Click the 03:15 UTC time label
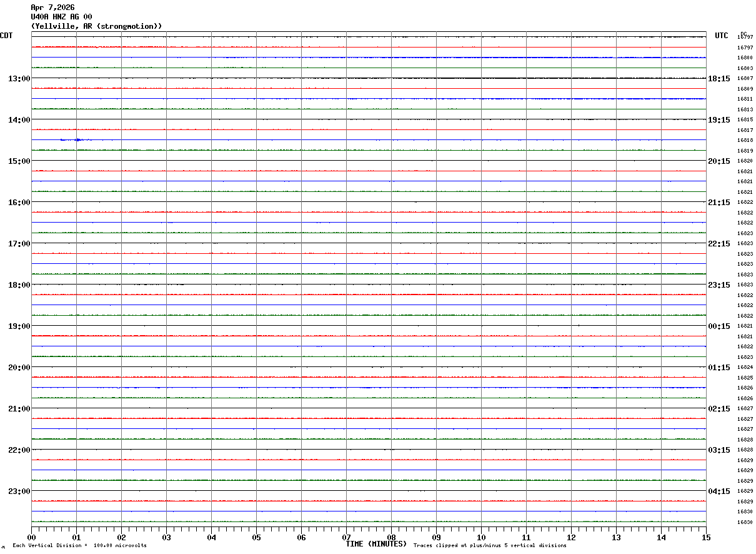 point(719,450)
